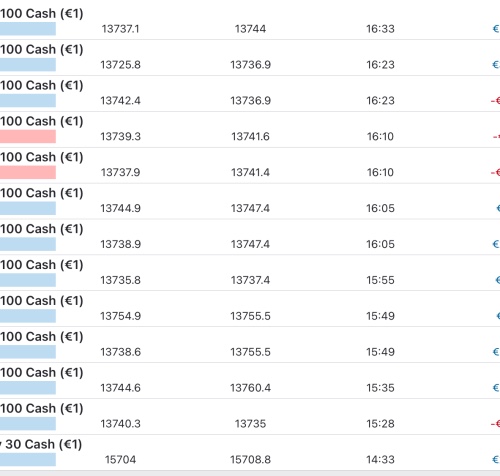Click the pink bar in the 13739.3 row
The image size is (500, 476).
[28, 137]
